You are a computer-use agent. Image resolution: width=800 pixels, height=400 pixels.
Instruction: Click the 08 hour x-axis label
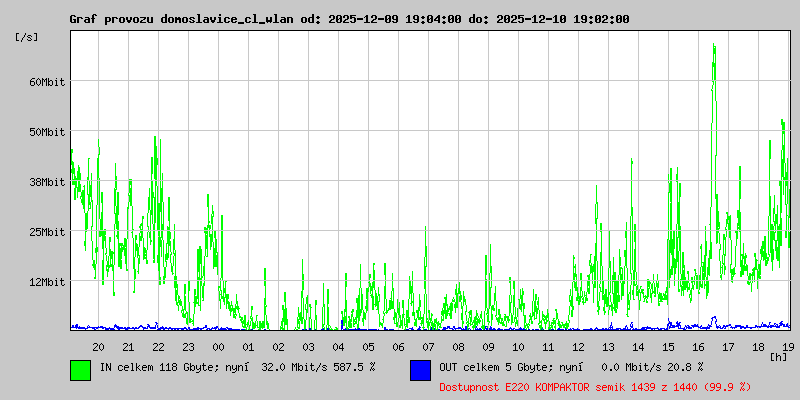[x=459, y=347]
